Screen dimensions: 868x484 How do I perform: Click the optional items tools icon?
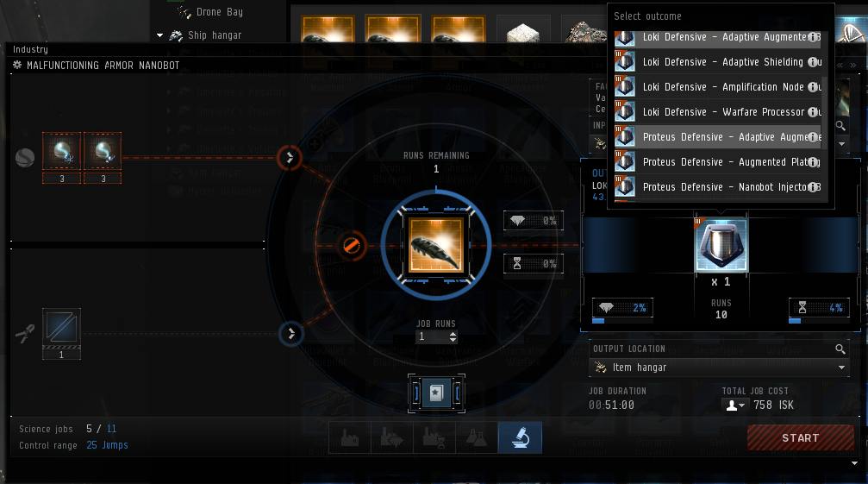(25, 333)
